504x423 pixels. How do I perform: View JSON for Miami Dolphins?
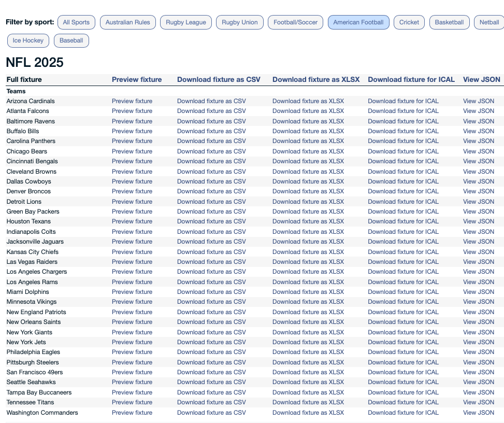point(479,292)
